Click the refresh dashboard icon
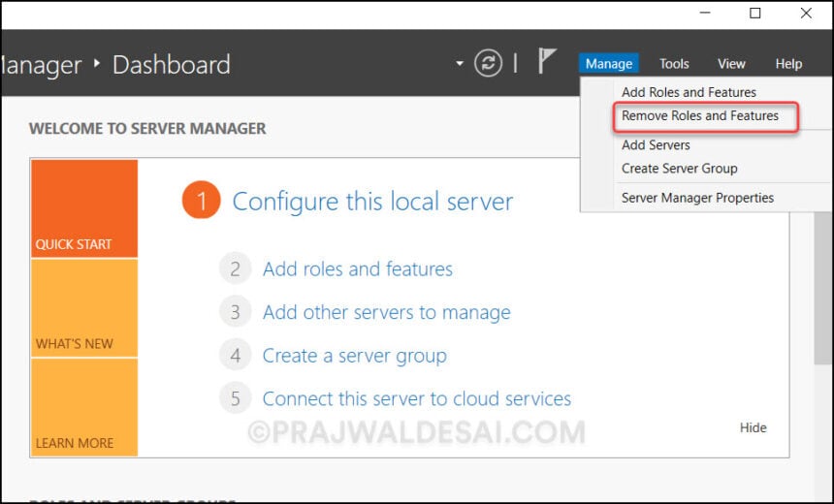This screenshot has height=504, width=834. pyautogui.click(x=488, y=63)
